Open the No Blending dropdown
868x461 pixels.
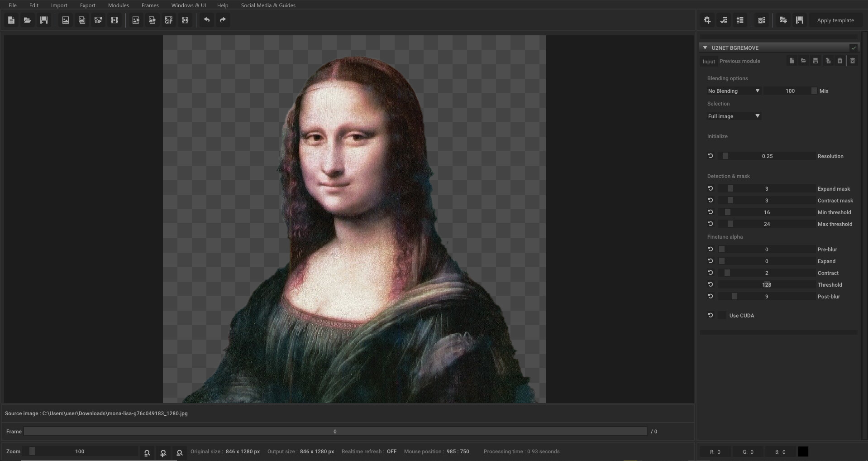coord(733,91)
